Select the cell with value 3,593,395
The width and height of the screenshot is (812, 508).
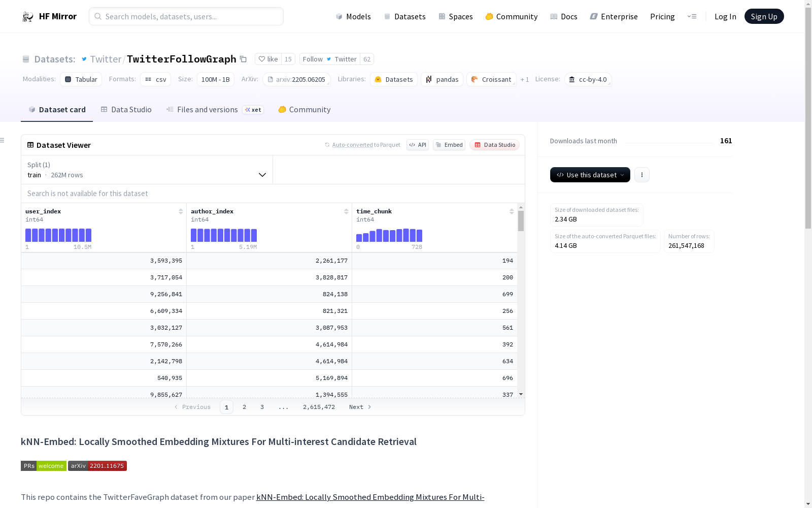104,261
